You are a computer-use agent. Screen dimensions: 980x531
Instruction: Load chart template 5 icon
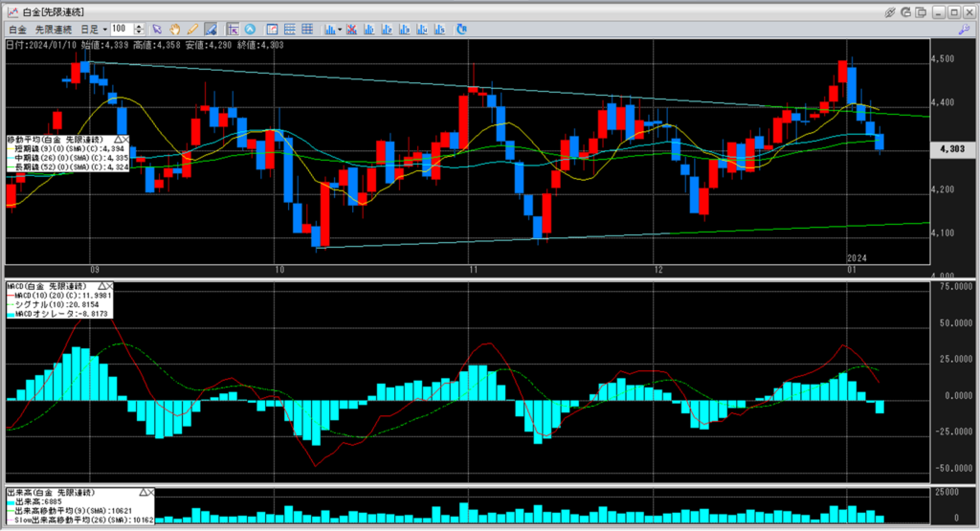pos(439,30)
